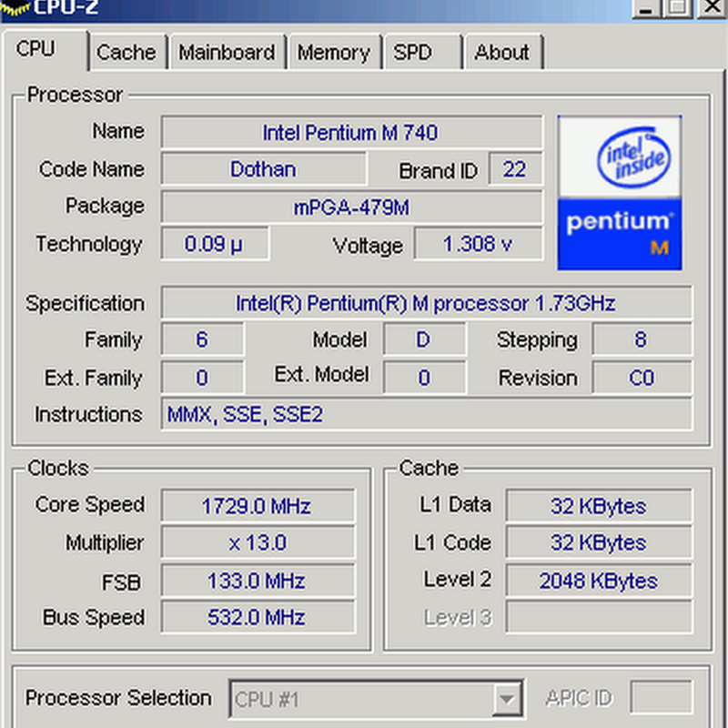Click the Revision value C0
Image resolution: width=728 pixels, height=728 pixels.
click(642, 378)
